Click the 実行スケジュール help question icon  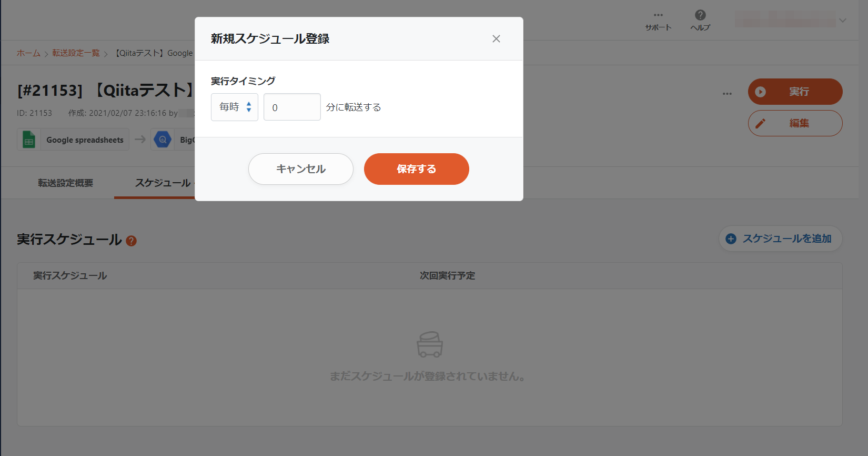(132, 241)
